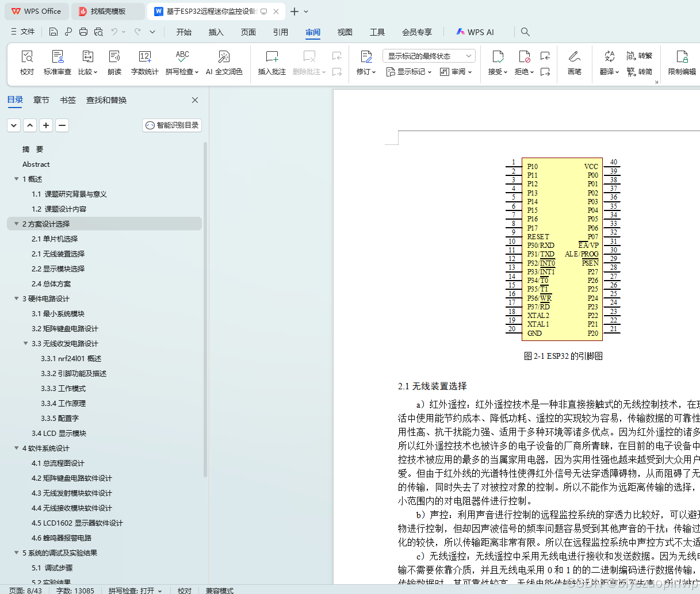Click the print preview icon
The image size is (700, 594).
point(98,32)
